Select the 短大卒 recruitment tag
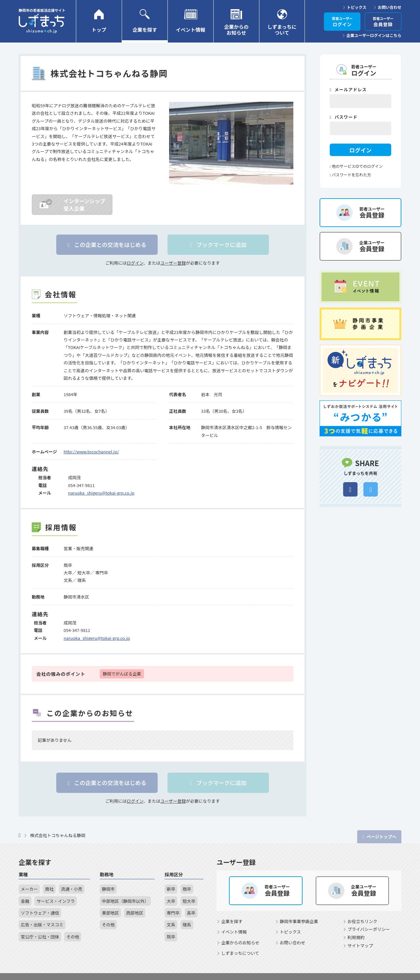The height and width of the screenshot is (980, 420). (x=189, y=901)
